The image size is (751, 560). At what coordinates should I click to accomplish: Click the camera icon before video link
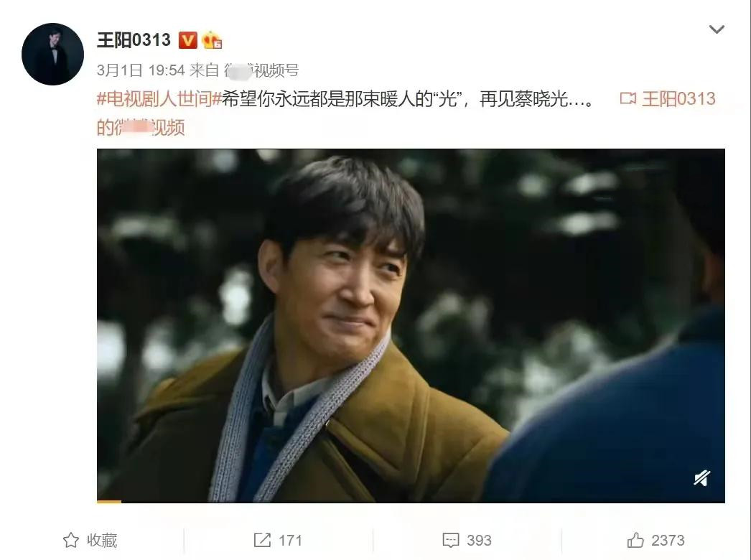pyautogui.click(x=628, y=98)
